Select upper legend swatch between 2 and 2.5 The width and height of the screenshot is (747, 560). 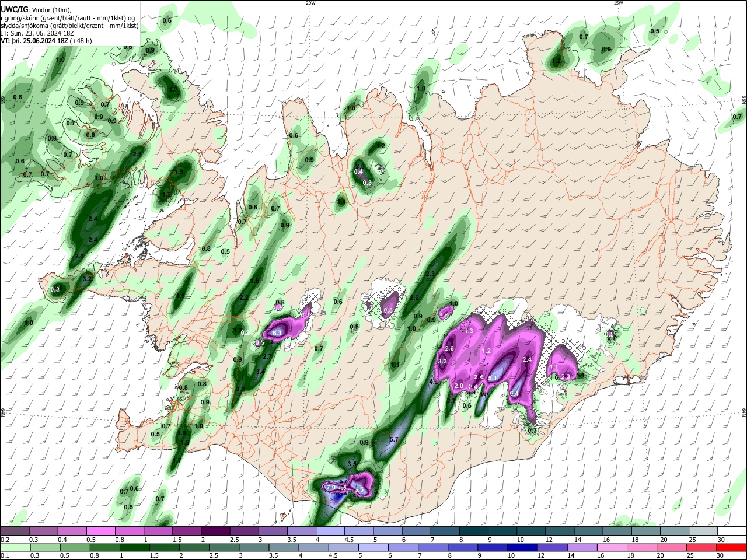pyautogui.click(x=215, y=531)
